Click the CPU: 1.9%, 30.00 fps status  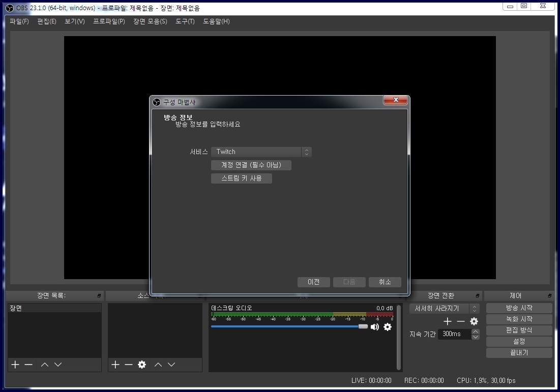(x=486, y=381)
